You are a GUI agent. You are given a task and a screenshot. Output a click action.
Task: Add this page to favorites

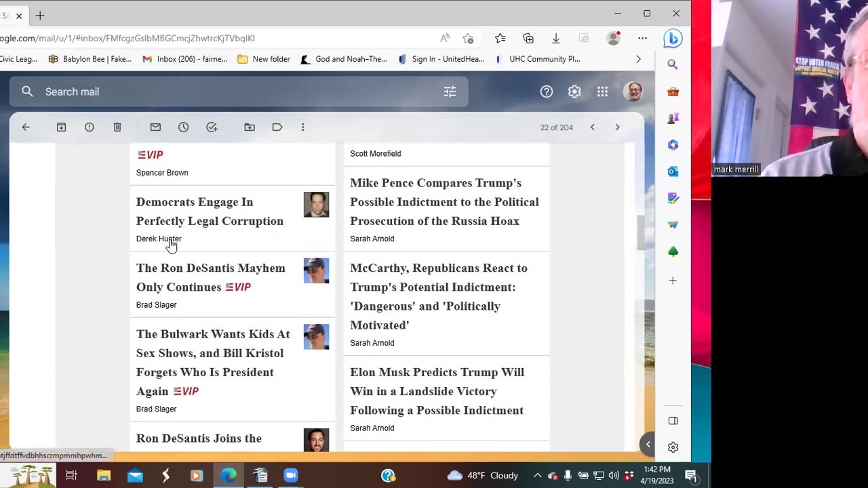point(468,38)
